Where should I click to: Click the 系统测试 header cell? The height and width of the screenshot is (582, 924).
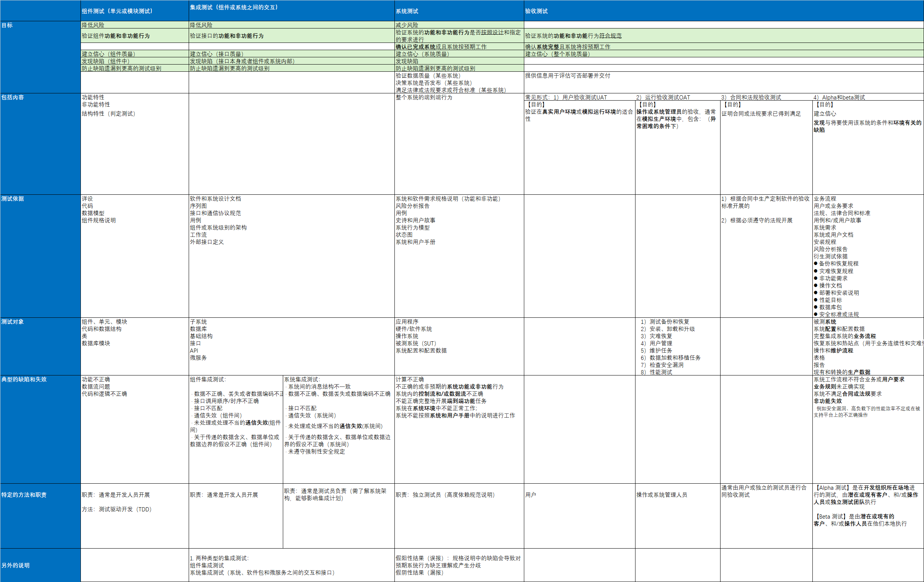tap(407, 11)
